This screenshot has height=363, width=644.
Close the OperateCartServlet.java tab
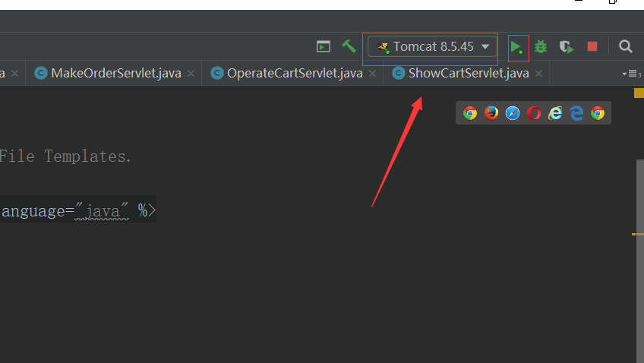point(373,74)
